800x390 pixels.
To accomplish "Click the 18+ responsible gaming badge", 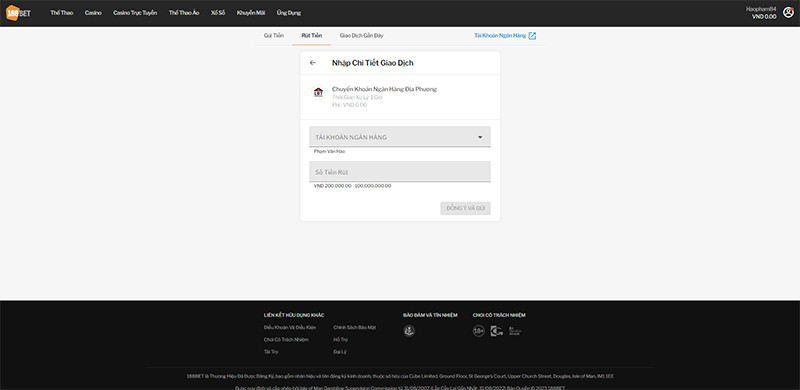I will [x=479, y=331].
